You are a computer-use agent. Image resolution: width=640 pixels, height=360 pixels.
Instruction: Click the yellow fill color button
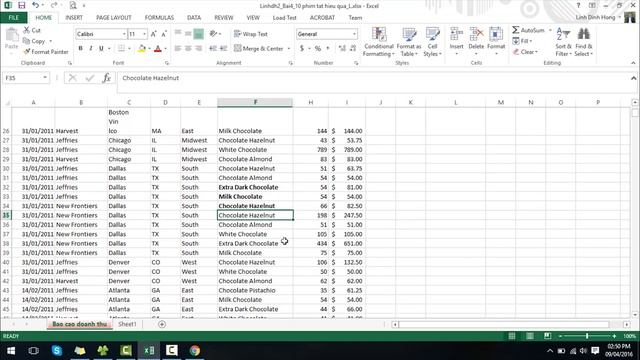142,49
